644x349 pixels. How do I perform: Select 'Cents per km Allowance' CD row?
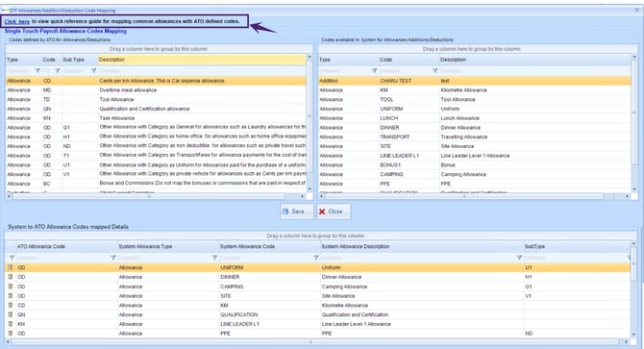click(x=156, y=81)
